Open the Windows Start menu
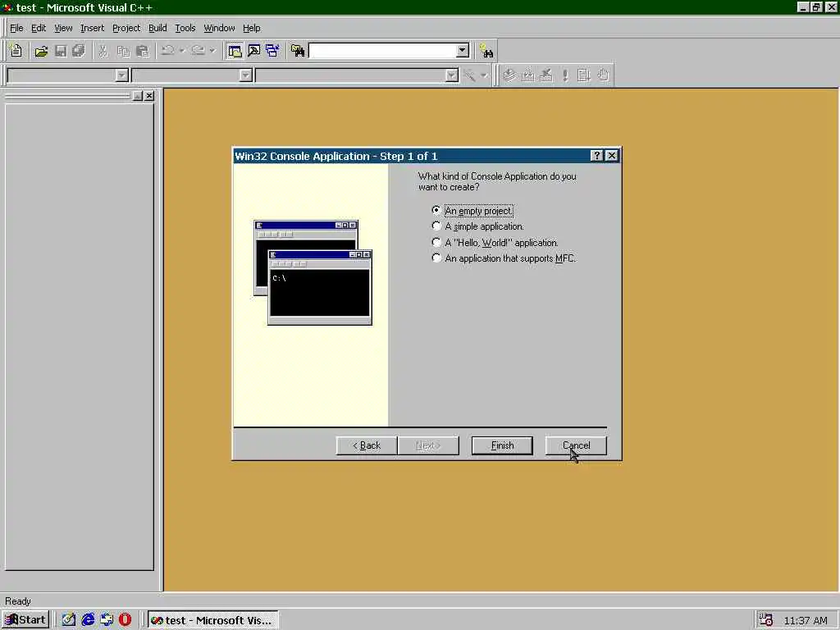Viewport: 840px width, 630px height. tap(25, 620)
